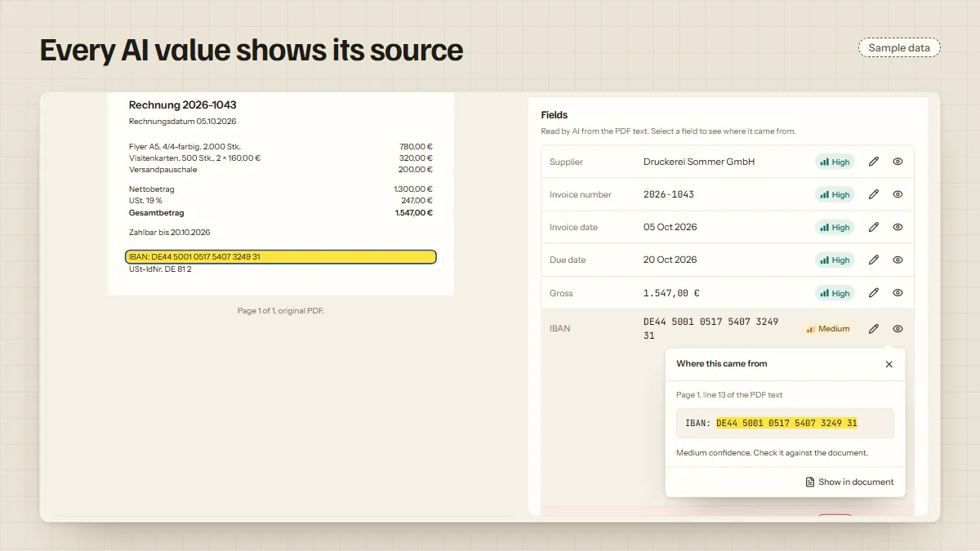Image resolution: width=980 pixels, height=551 pixels.
Task: Click the Nettobetrag line in PDF
Action: pyautogui.click(x=281, y=189)
